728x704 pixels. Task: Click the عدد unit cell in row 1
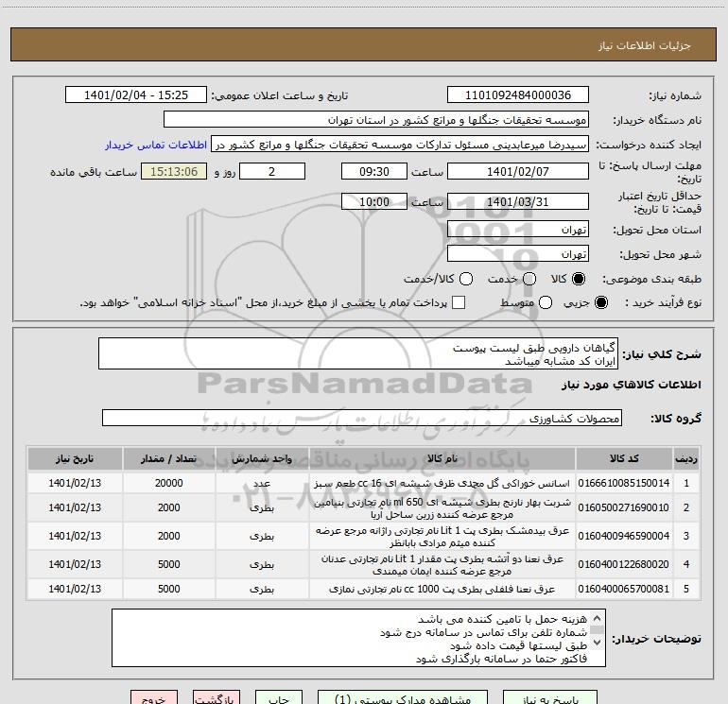pyautogui.click(x=262, y=483)
